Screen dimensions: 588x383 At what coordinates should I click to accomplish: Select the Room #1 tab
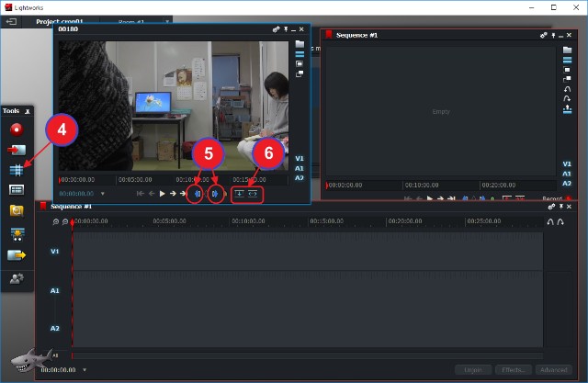point(133,21)
